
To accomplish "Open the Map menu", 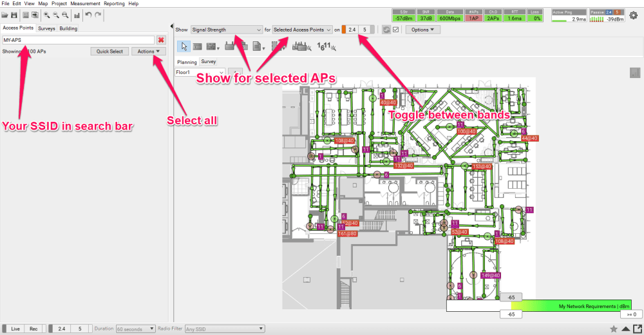I will (x=43, y=3).
